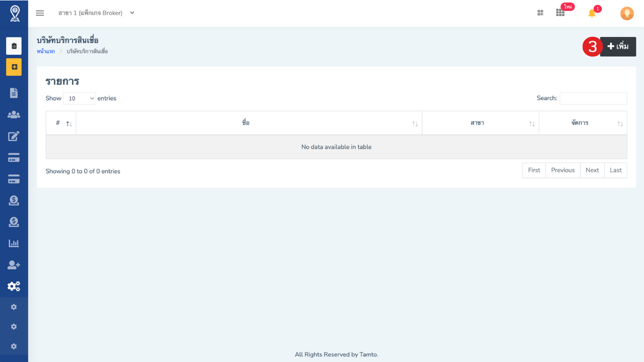Viewport: 644px width, 362px height.
Task: Click the รายการ section heading
Action: (62, 81)
